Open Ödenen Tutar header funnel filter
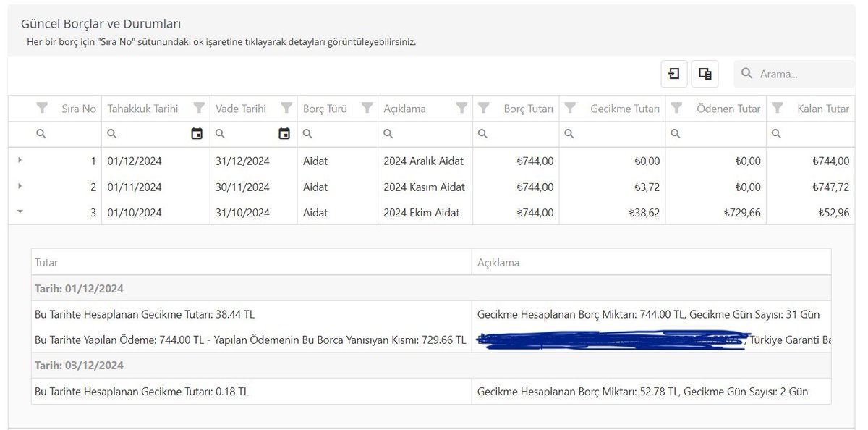Screen dimensions: 868x430 pyautogui.click(x=676, y=109)
